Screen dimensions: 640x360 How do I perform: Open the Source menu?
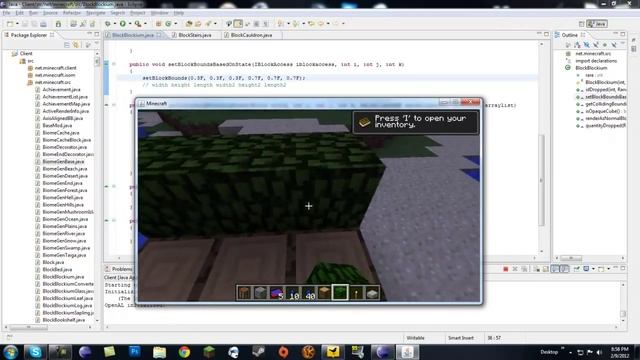tap(51, 13)
